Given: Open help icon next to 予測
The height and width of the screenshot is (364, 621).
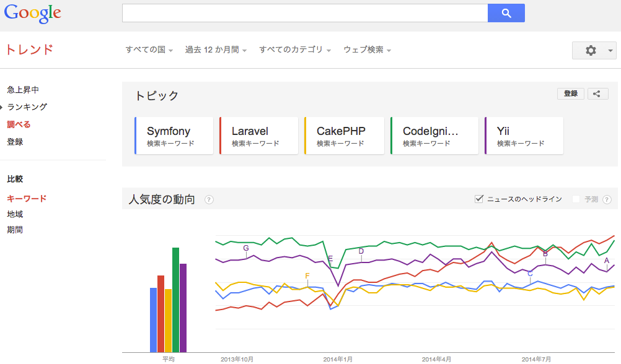Looking at the screenshot, I should pyautogui.click(x=607, y=199).
